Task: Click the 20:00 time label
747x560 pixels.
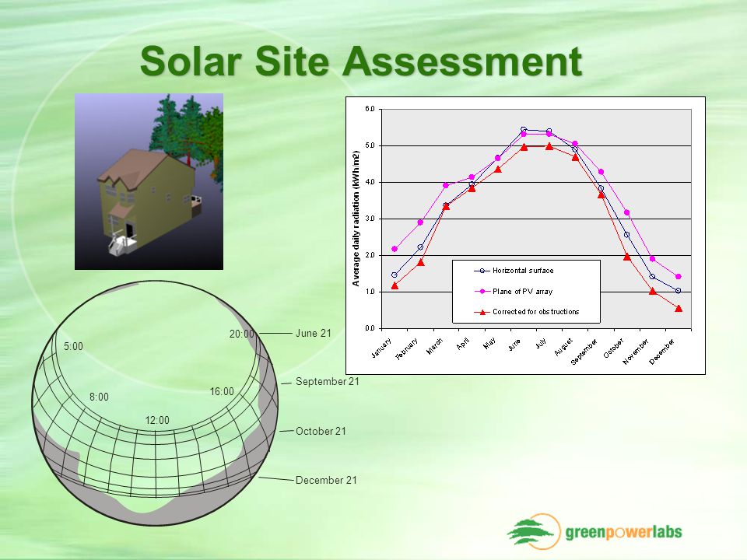Action: pos(242,334)
